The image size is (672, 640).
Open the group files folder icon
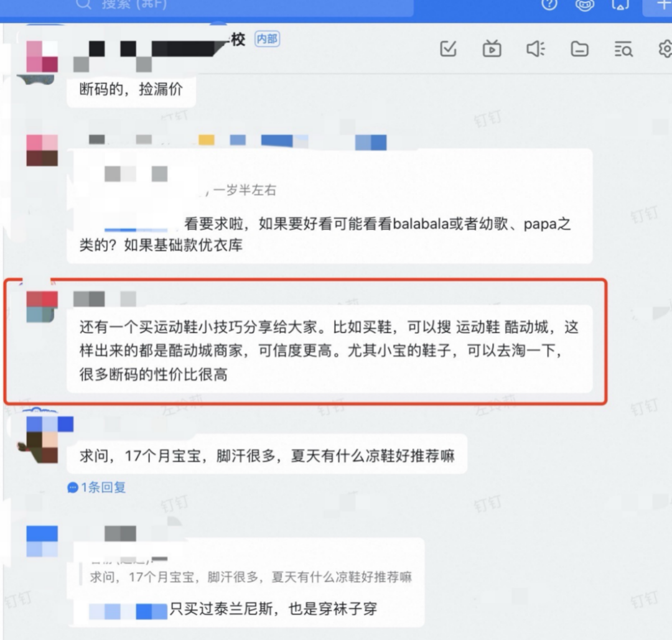click(579, 49)
